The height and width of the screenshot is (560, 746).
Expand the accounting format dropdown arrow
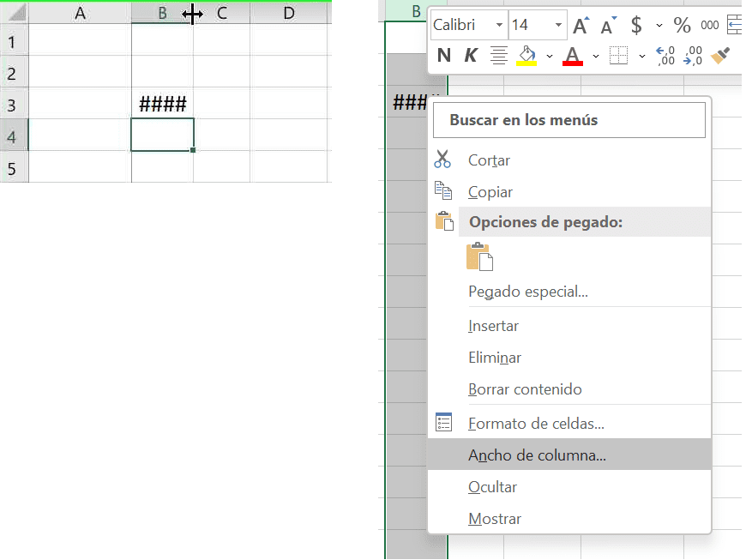[x=659, y=26]
